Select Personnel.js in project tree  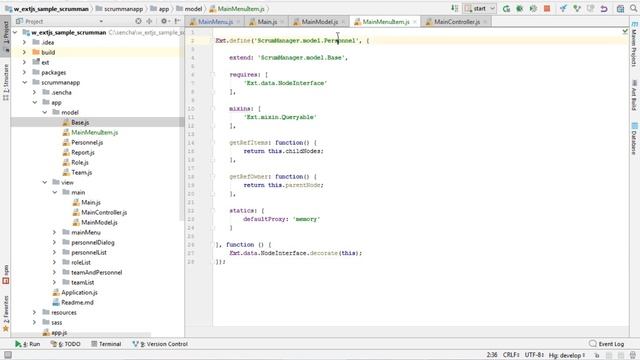pos(87,142)
